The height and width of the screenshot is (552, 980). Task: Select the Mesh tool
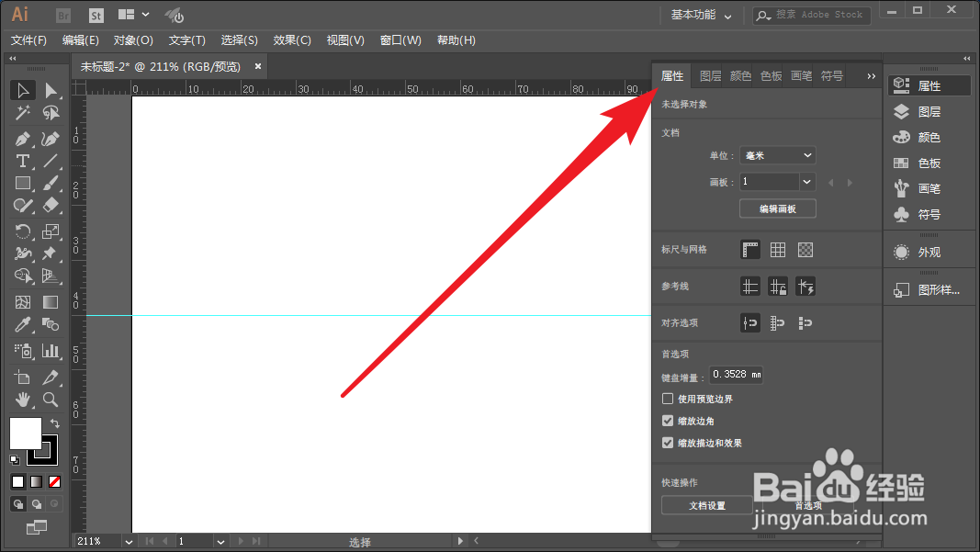click(x=22, y=302)
